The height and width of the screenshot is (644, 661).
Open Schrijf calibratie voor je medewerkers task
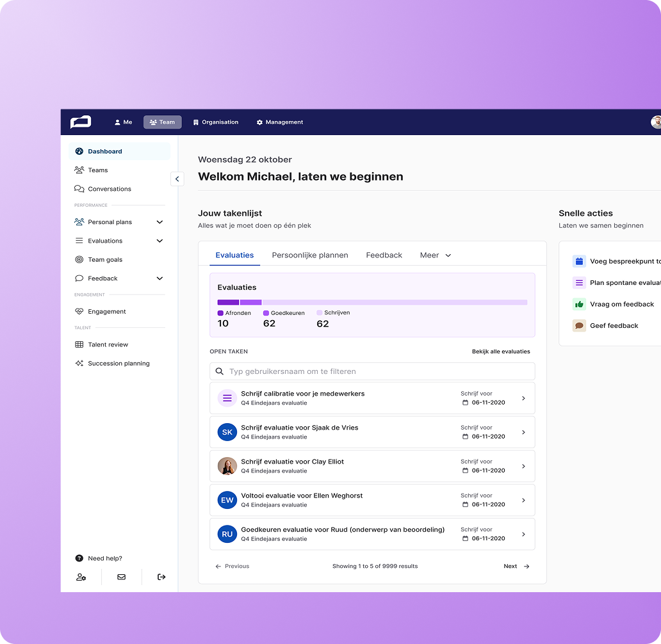(x=372, y=398)
